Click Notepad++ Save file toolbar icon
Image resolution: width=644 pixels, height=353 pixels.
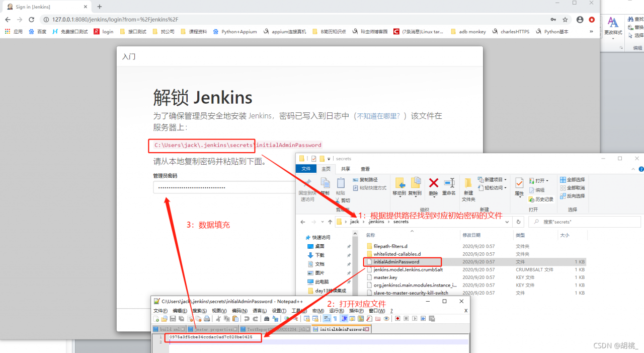[x=173, y=319]
